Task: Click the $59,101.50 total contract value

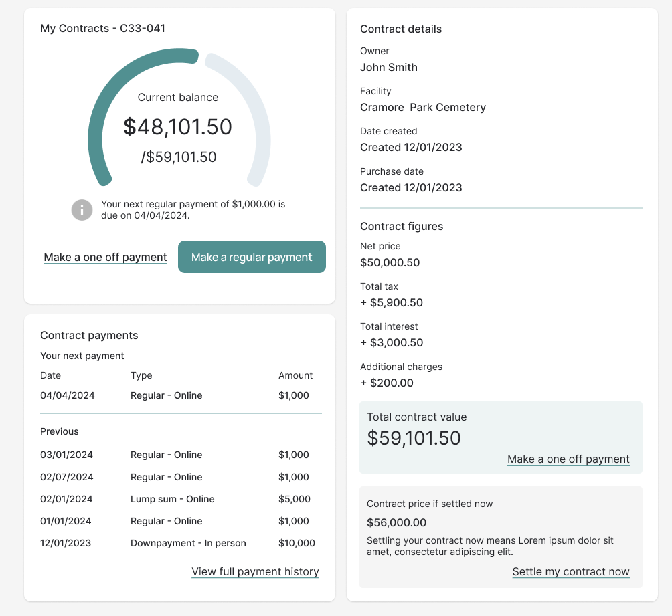Action: pos(414,438)
